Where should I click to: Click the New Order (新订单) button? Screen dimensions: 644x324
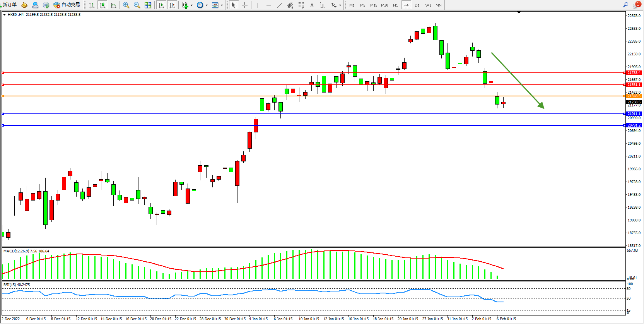[x=9, y=5]
